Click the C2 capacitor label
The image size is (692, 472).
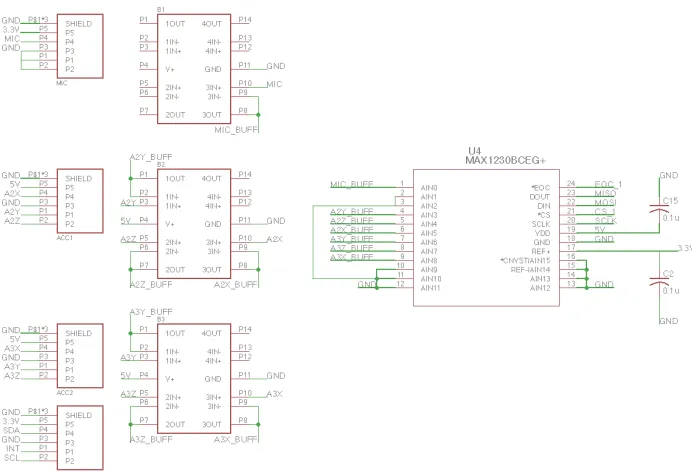668,273
